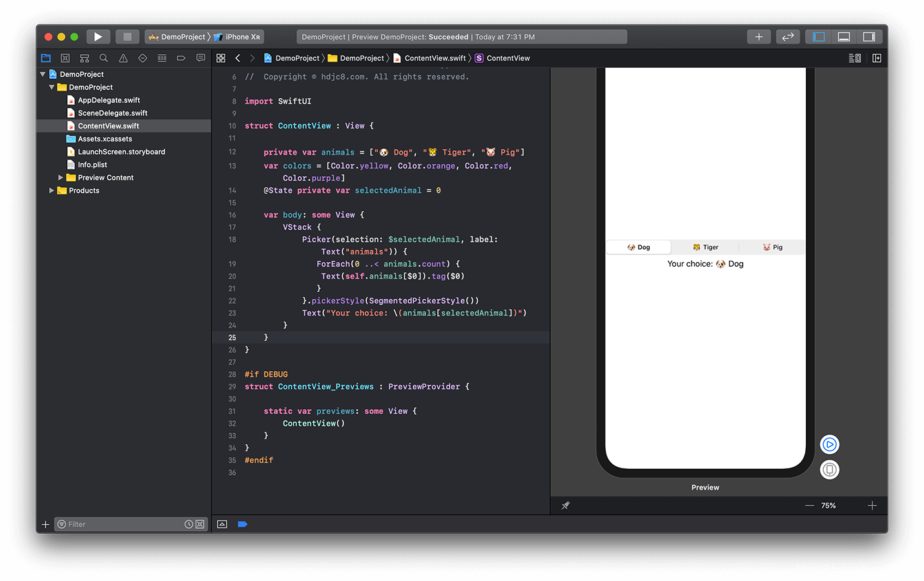The height and width of the screenshot is (581, 924).
Task: Expand the Products folder
Action: click(52, 190)
